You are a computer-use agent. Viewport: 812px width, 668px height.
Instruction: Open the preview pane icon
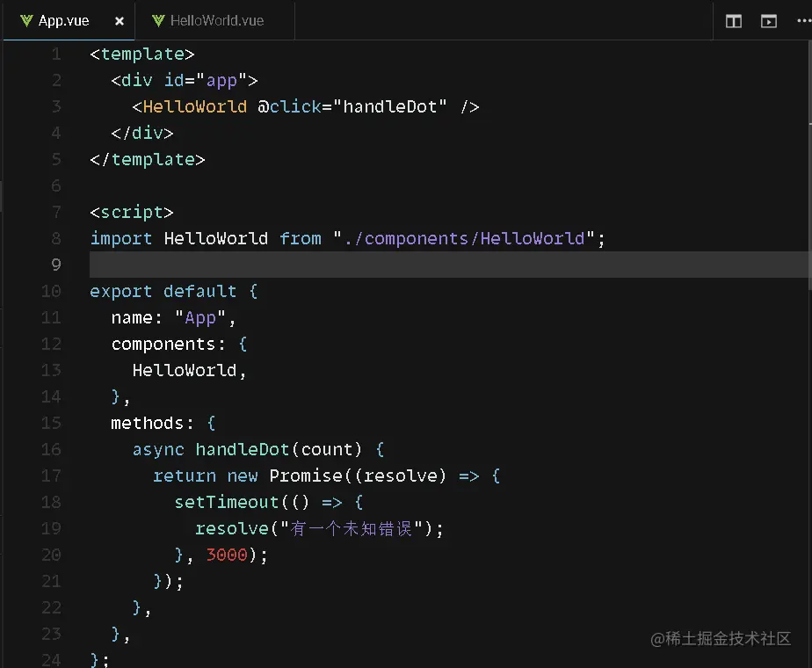[768, 21]
